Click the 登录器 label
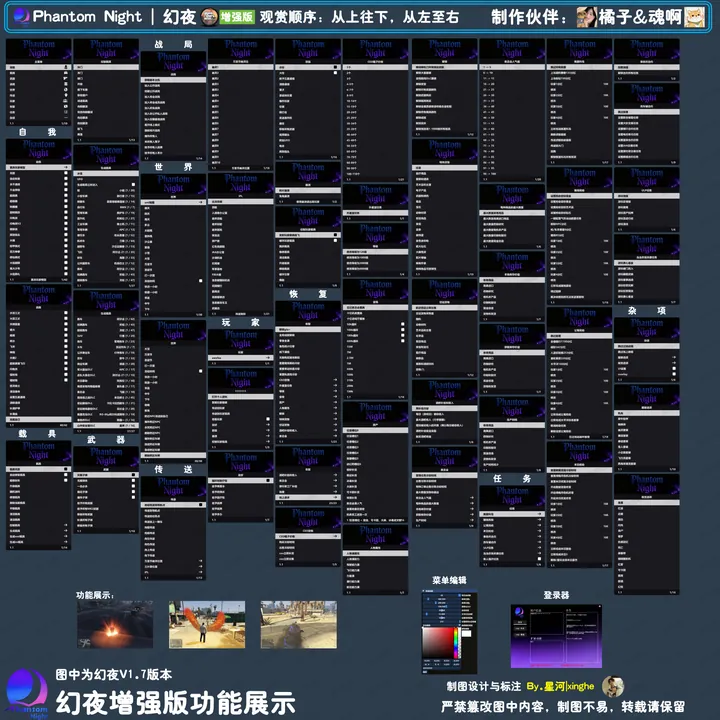The height and width of the screenshot is (720, 720). click(x=556, y=595)
